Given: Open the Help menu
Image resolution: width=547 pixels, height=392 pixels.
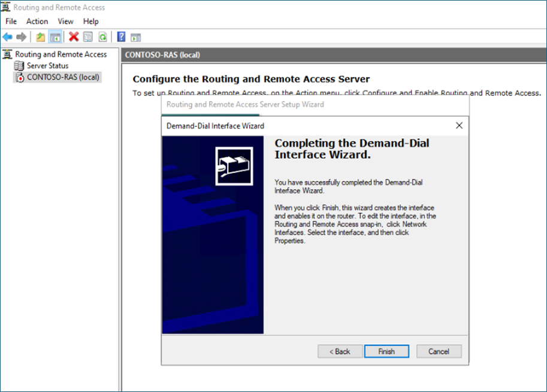Looking at the screenshot, I should (x=90, y=22).
